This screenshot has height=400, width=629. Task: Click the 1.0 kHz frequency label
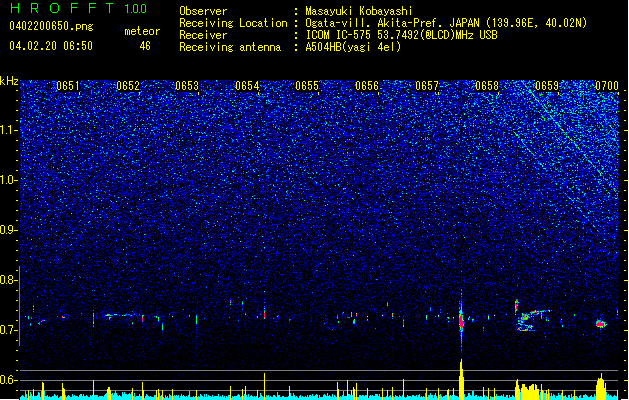click(x=9, y=180)
